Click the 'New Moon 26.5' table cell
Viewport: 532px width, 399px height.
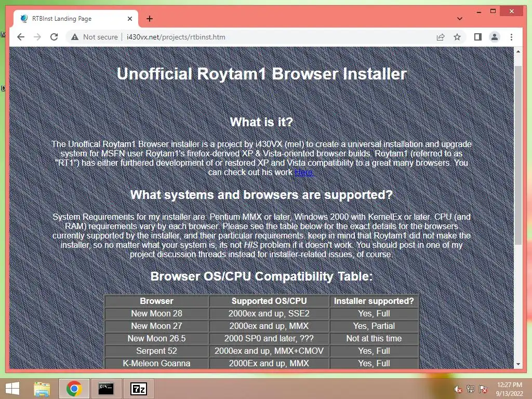tap(156, 339)
